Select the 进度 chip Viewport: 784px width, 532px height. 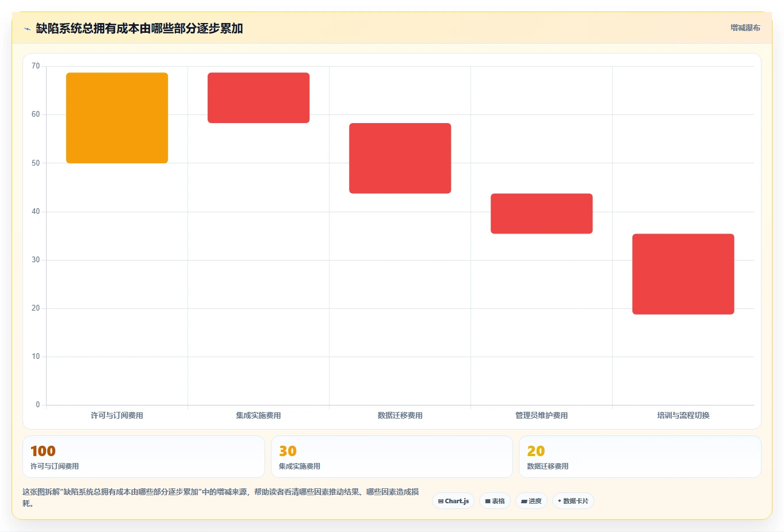(531, 501)
